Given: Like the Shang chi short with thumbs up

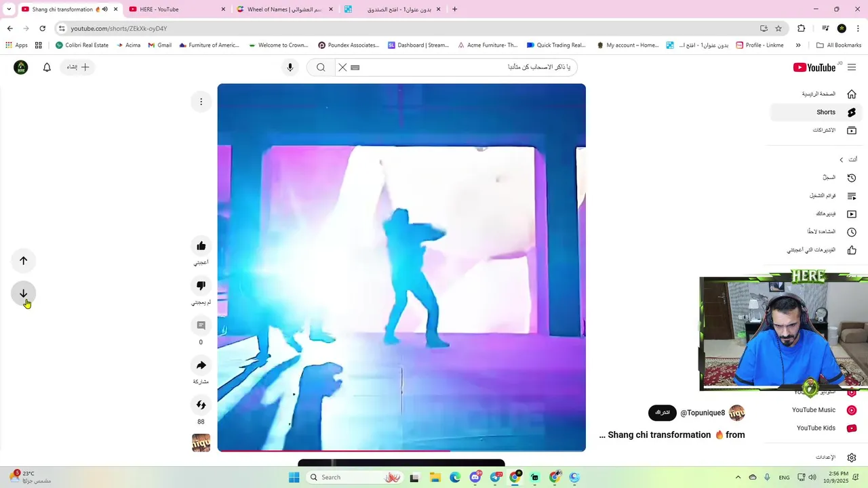Looking at the screenshot, I should (x=201, y=246).
